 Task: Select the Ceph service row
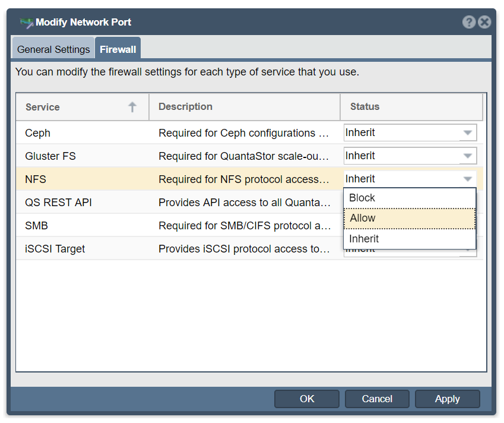coord(249,133)
